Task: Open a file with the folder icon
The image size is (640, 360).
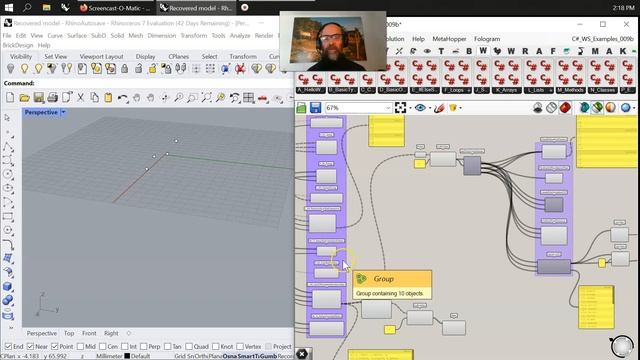Action: tap(24, 98)
